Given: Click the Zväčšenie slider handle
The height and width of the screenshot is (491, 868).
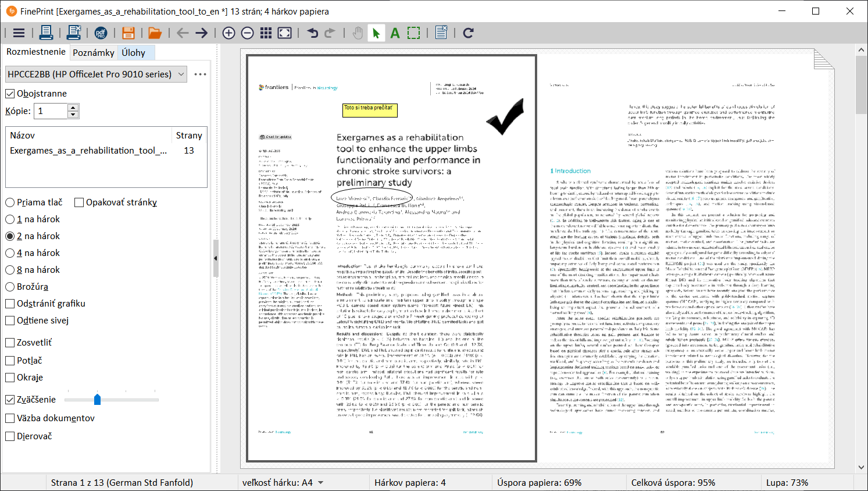Looking at the screenshot, I should point(97,400).
